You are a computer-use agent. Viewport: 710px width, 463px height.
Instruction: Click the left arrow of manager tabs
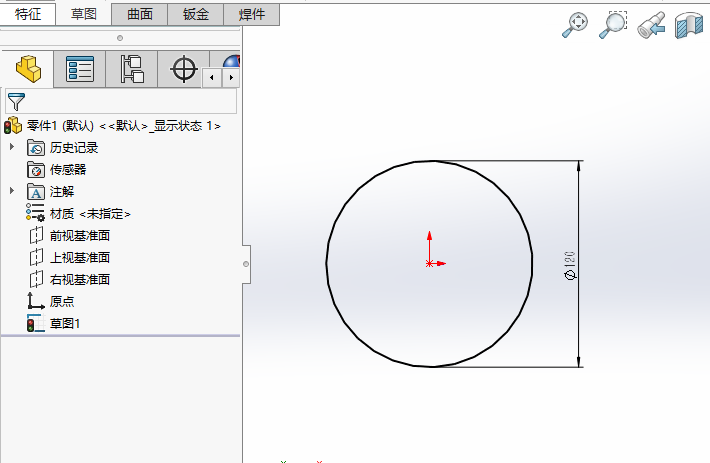[212, 77]
